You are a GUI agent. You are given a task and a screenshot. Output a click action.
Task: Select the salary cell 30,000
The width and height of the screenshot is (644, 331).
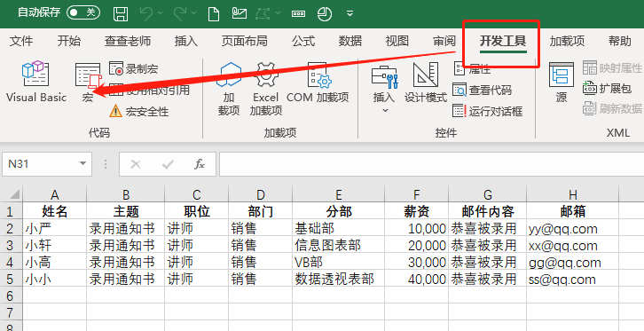click(x=416, y=262)
